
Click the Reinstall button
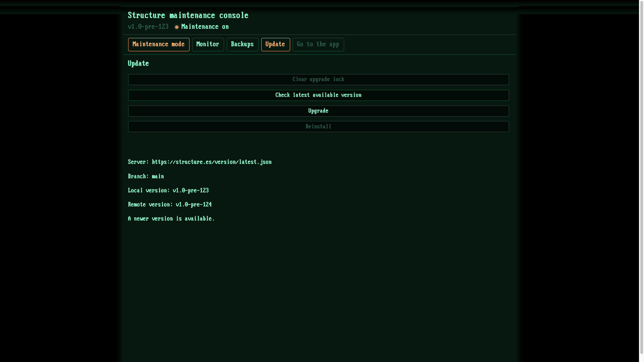(318, 126)
